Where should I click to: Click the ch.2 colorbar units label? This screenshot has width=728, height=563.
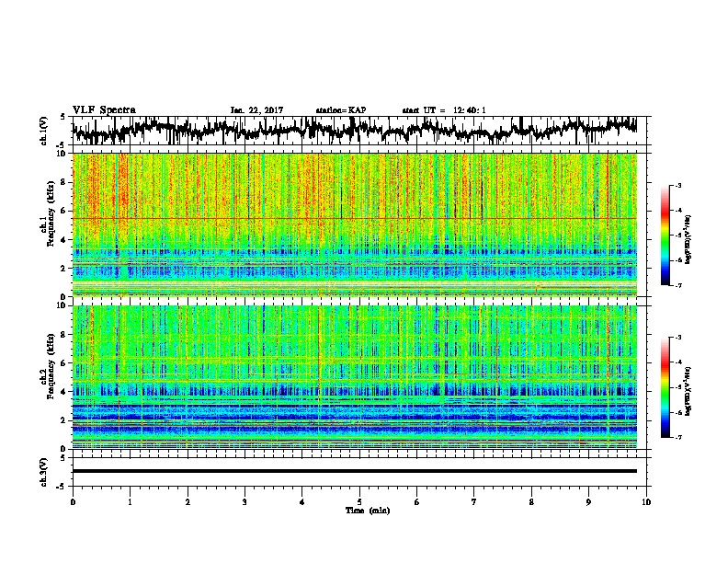tap(688, 391)
